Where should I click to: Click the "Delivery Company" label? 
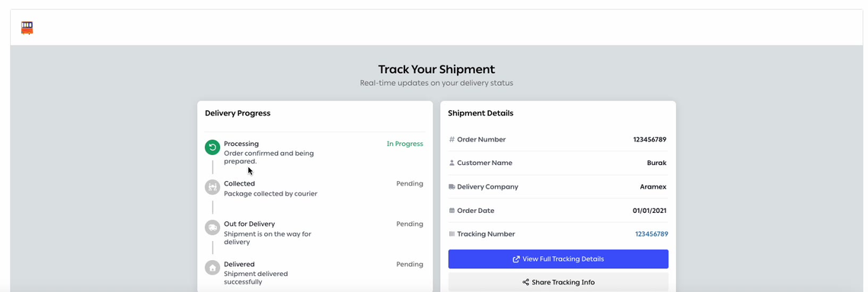click(488, 187)
